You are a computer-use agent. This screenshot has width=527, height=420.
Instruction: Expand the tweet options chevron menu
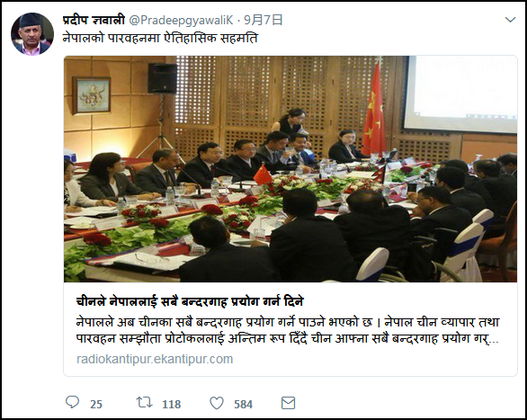(510, 20)
